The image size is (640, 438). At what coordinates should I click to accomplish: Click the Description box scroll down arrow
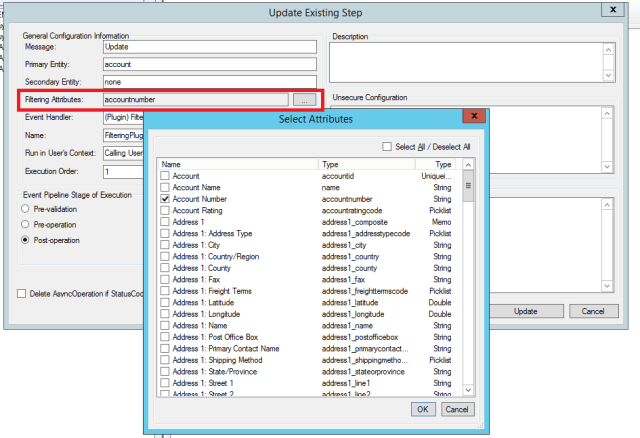(608, 76)
